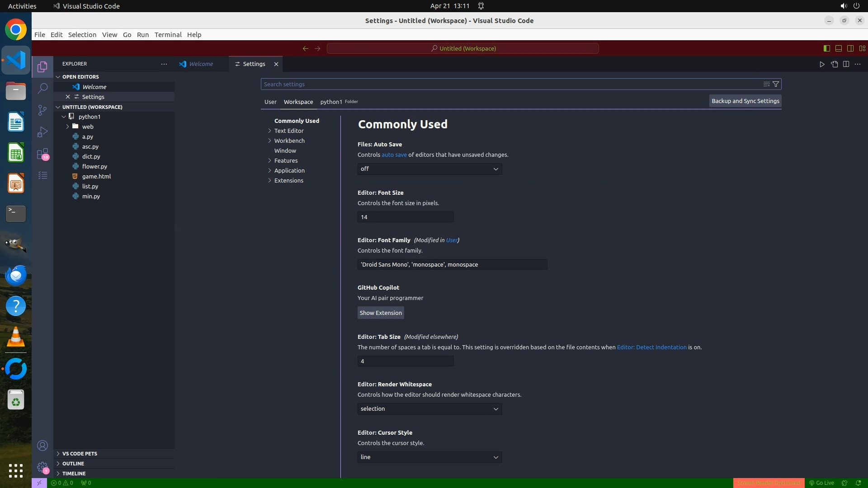The width and height of the screenshot is (868, 488).
Task: Open Run and Debug view
Action: pos(42,132)
